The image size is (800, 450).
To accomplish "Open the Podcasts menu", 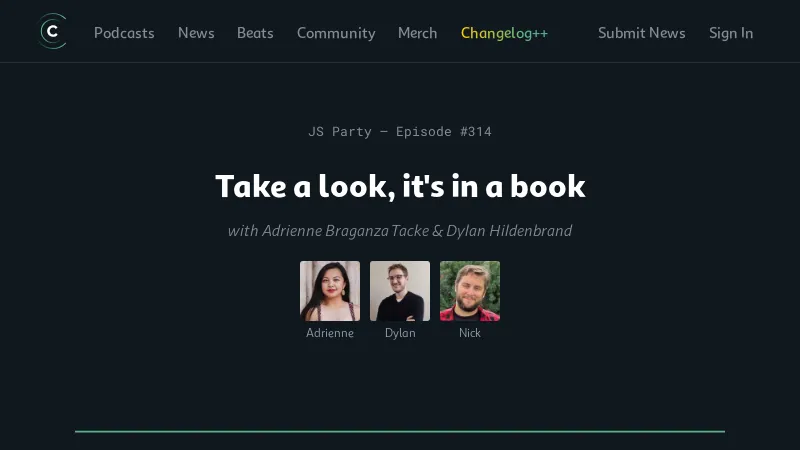I will 124,33.
